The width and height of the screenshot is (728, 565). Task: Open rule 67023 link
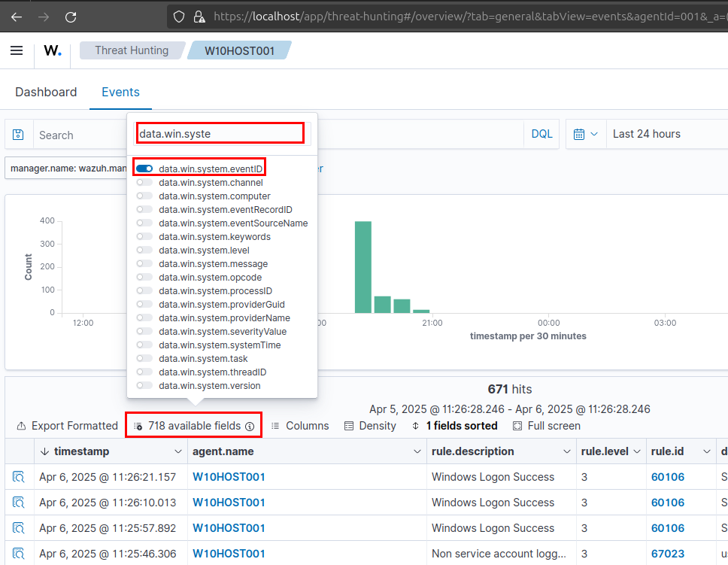[668, 554]
